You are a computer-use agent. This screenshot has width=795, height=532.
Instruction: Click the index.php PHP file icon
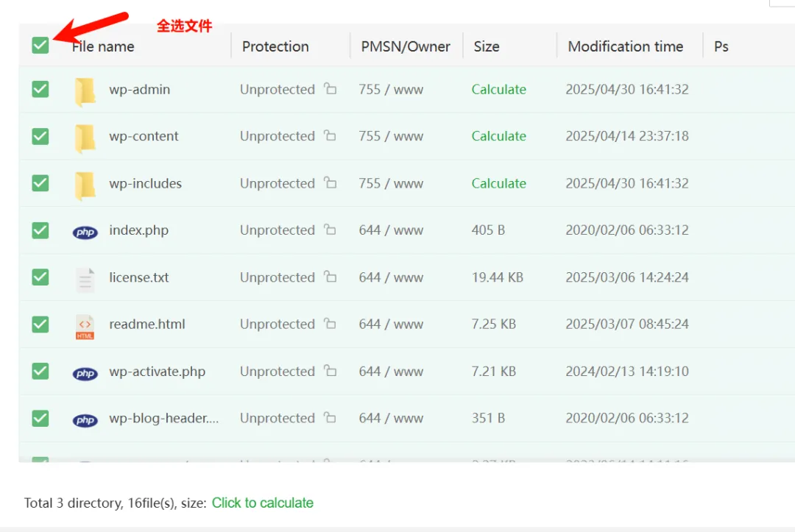pyautogui.click(x=85, y=232)
